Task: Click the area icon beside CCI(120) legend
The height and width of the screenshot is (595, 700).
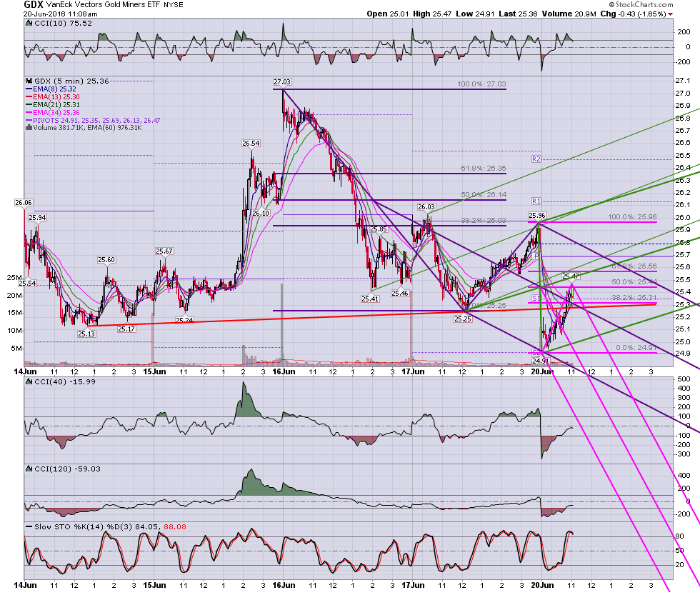Action: tap(29, 469)
